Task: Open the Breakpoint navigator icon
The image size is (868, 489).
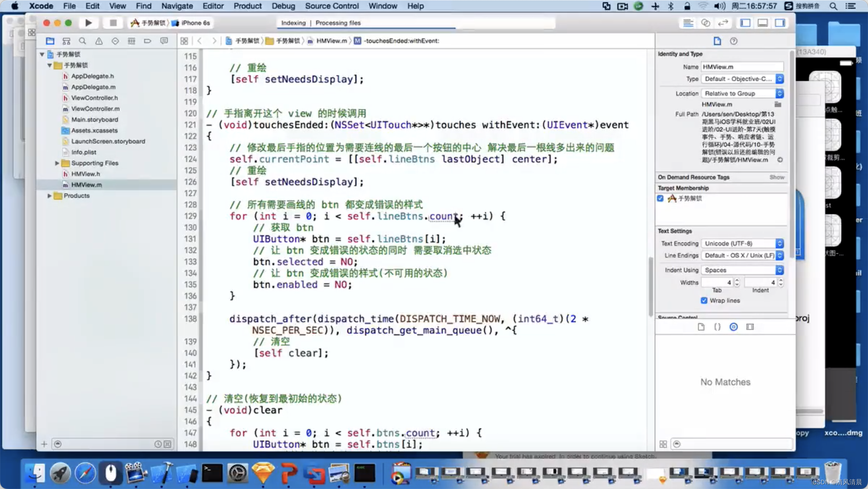Action: point(148,41)
